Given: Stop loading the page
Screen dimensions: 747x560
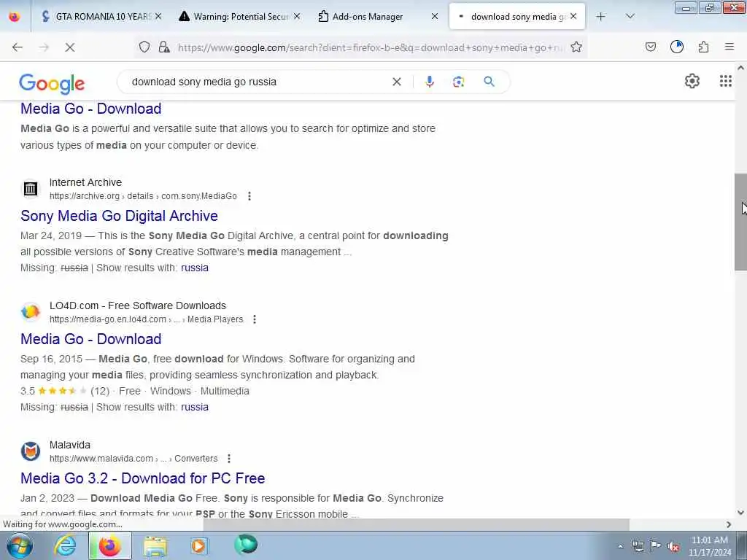Looking at the screenshot, I should [69, 47].
